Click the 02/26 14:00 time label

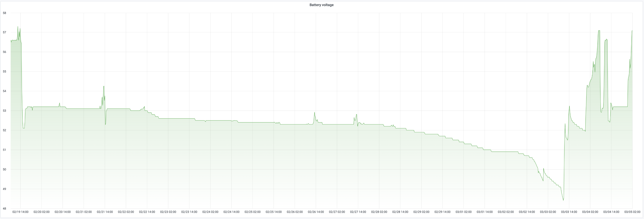click(x=316, y=212)
